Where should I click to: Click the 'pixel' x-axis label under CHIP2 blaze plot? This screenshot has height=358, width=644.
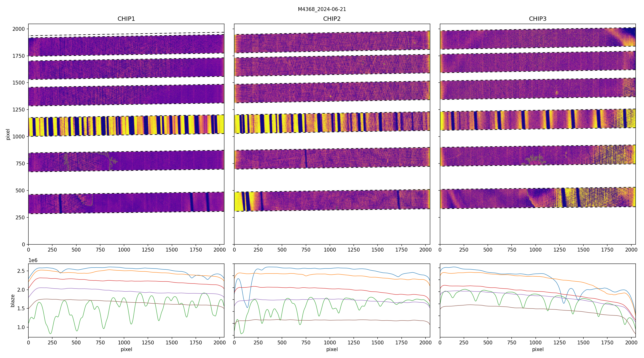332,349
